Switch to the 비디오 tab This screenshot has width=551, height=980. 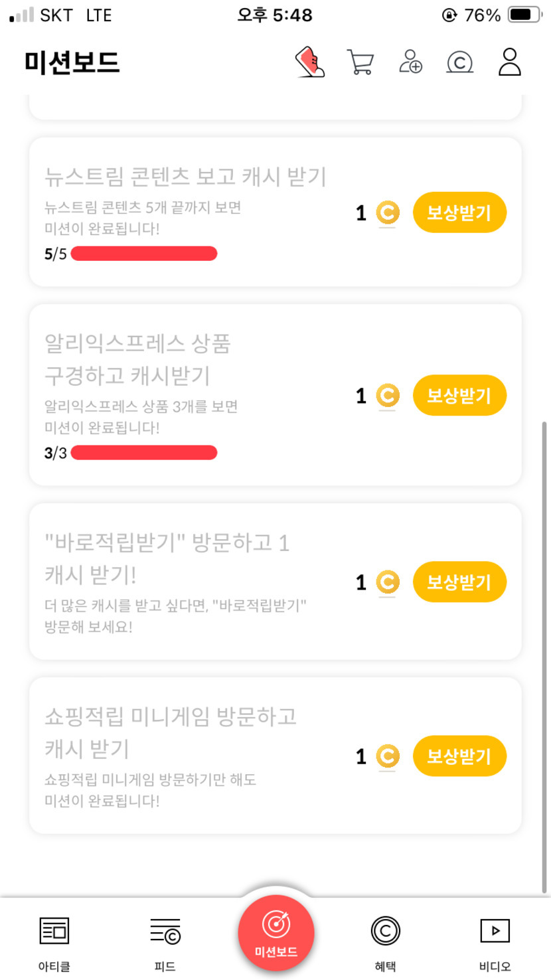495,931
